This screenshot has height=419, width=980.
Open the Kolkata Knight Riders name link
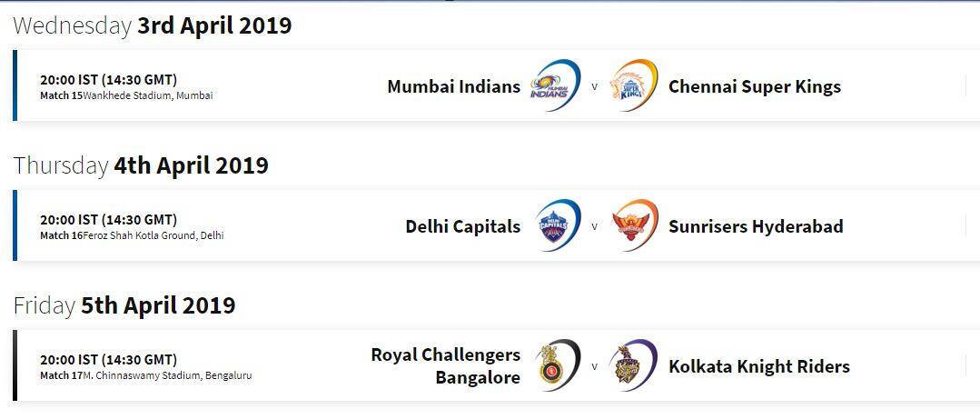pyautogui.click(x=758, y=366)
